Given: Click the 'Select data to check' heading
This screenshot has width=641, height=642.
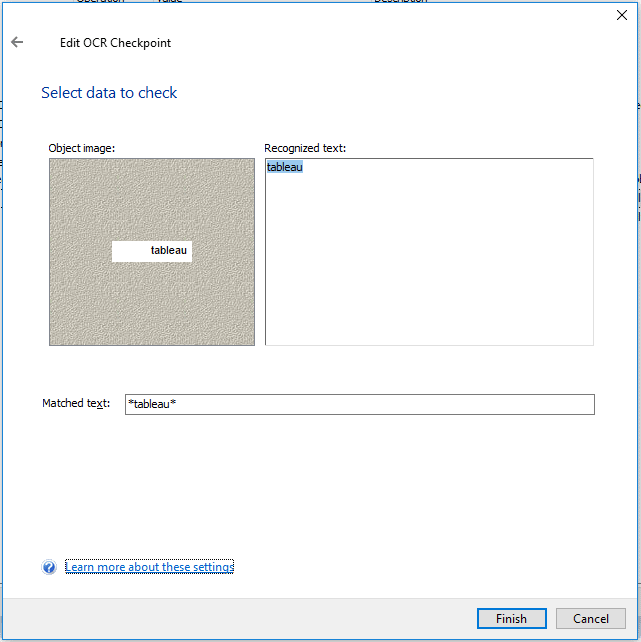Looking at the screenshot, I should [109, 93].
